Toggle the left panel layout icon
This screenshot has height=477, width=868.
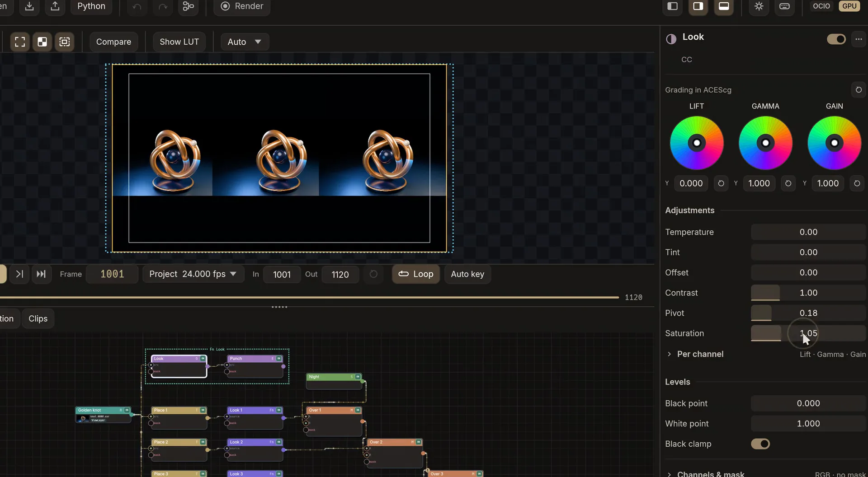click(x=673, y=6)
